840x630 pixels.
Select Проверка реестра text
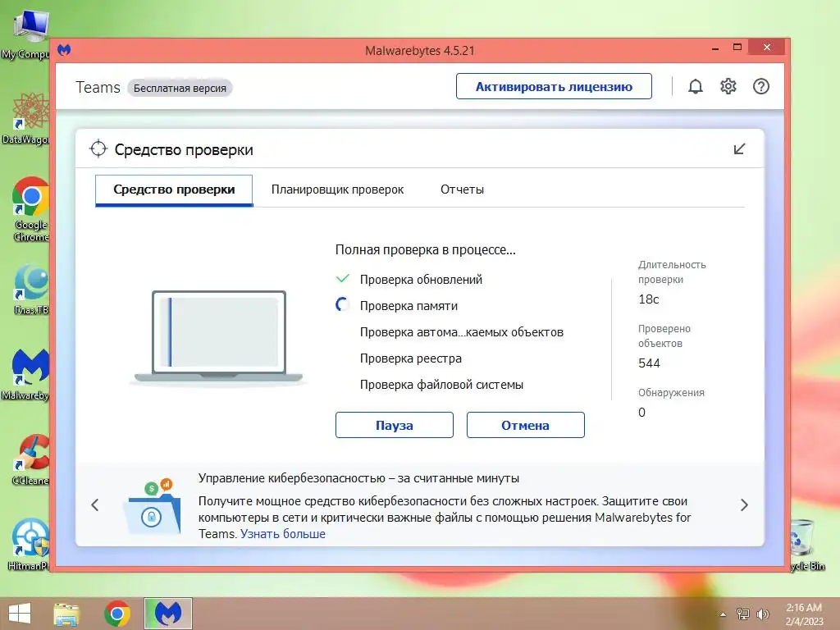(x=411, y=358)
